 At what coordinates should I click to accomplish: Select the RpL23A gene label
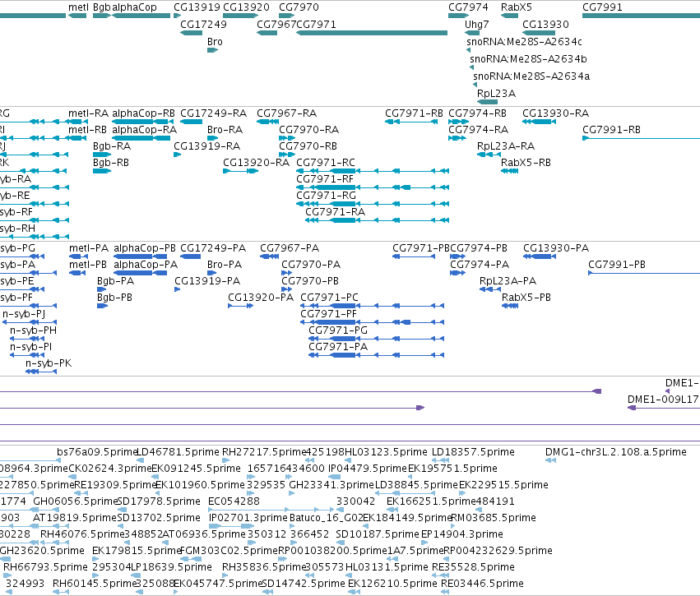(496, 94)
